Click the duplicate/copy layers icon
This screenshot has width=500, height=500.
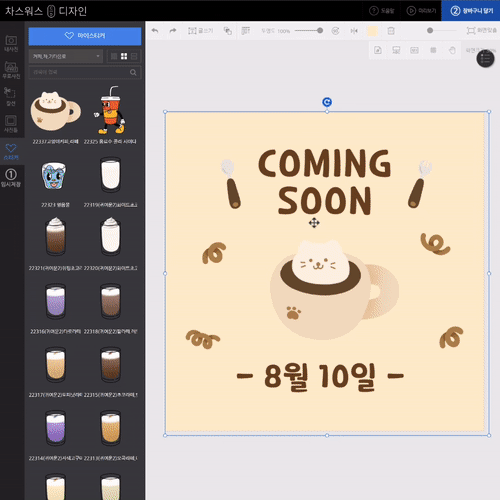click(228, 31)
